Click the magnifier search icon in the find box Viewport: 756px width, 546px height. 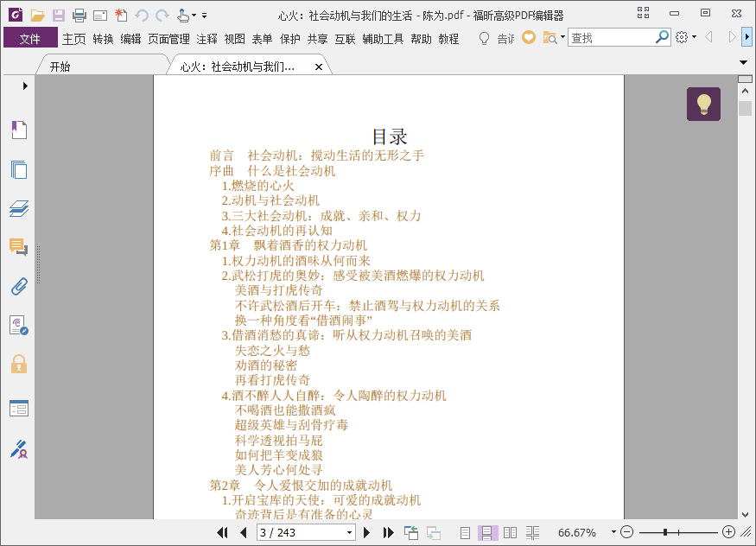coord(662,36)
